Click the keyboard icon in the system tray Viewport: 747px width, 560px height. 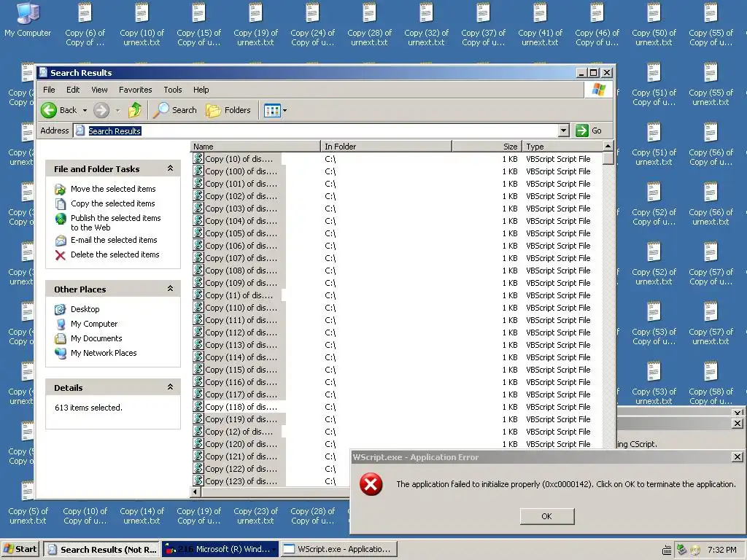(667, 550)
